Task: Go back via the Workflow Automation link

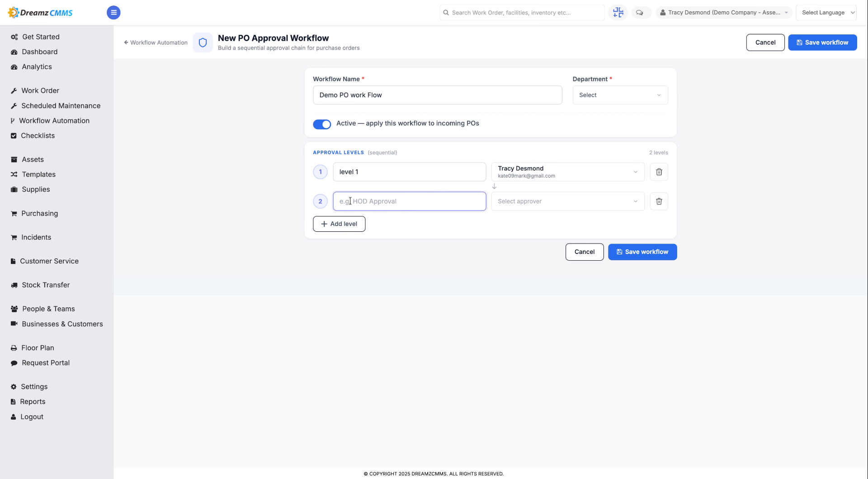Action: tap(156, 42)
